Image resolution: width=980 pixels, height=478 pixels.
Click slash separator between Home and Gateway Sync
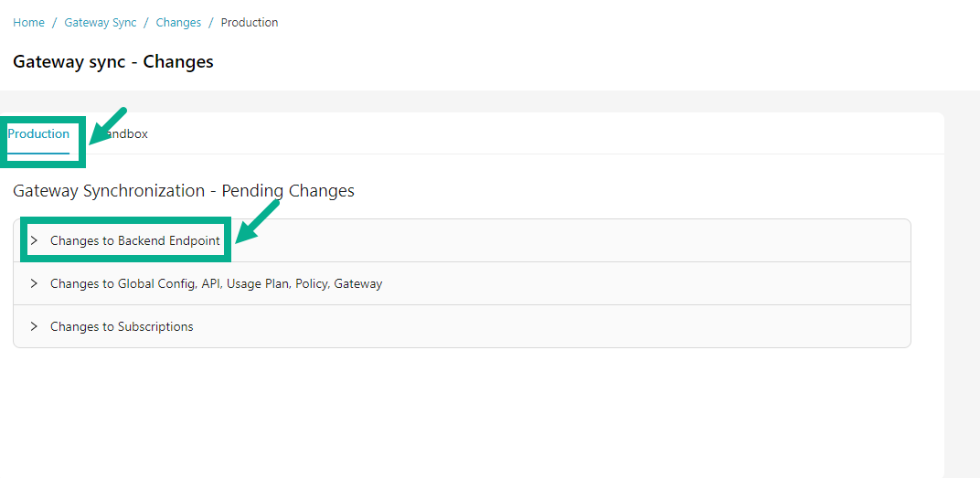tap(55, 23)
